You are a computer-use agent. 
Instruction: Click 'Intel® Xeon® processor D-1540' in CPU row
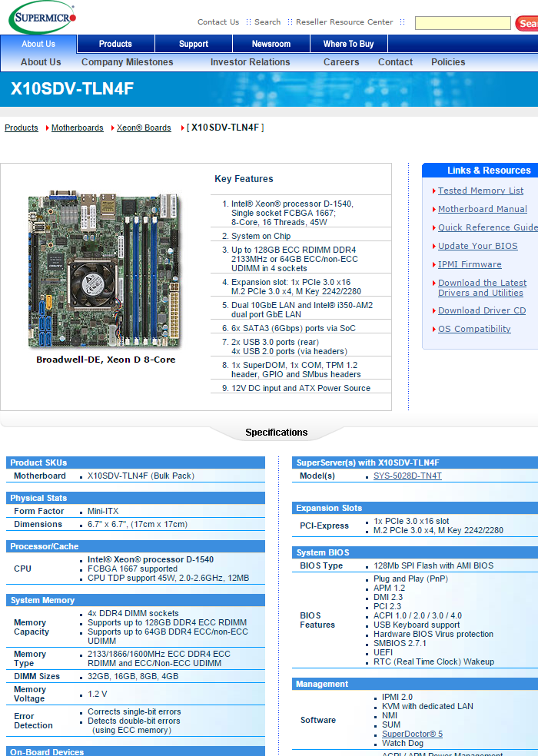pyautogui.click(x=151, y=560)
